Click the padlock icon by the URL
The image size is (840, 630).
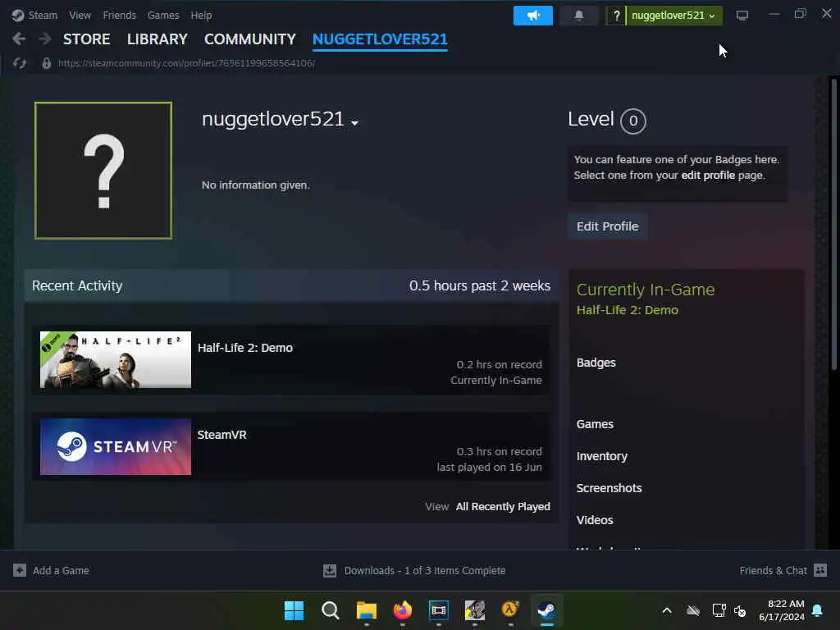(47, 63)
